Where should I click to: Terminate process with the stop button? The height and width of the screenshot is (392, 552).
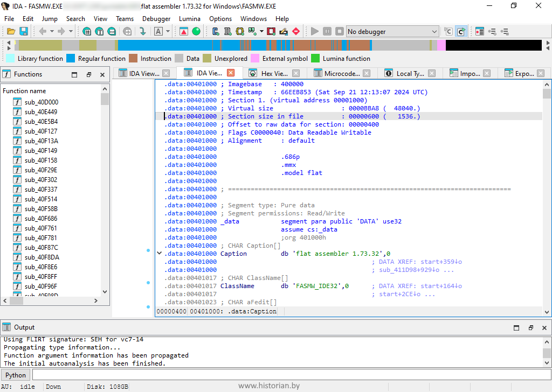340,32
